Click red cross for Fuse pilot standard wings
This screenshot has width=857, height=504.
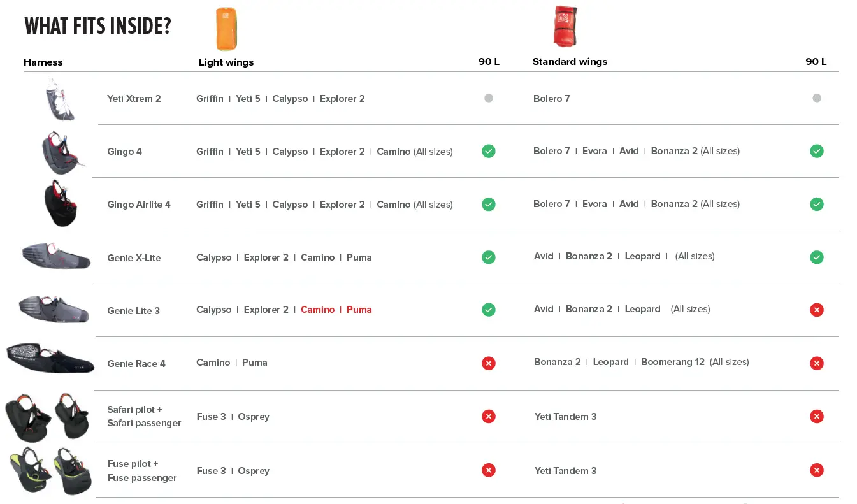816,470
